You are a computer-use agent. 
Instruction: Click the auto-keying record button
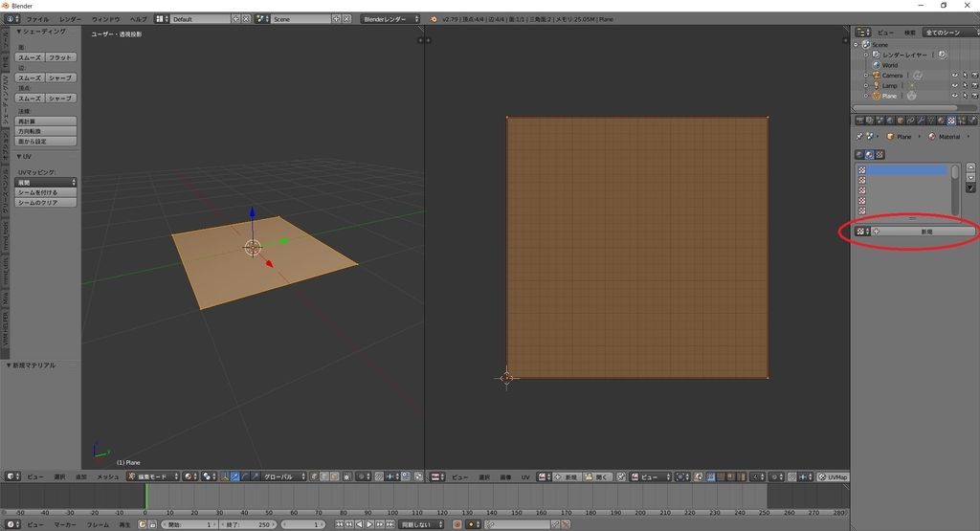pyautogui.click(x=457, y=524)
